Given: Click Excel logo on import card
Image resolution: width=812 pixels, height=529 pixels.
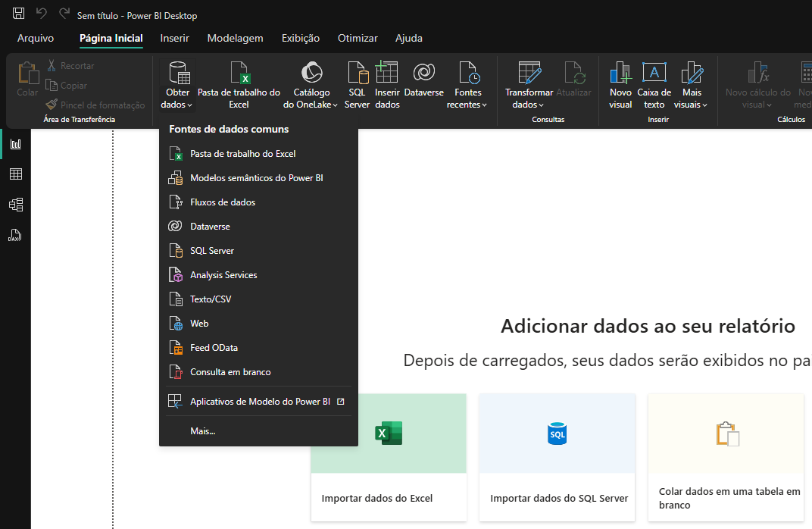Looking at the screenshot, I should 389,434.
